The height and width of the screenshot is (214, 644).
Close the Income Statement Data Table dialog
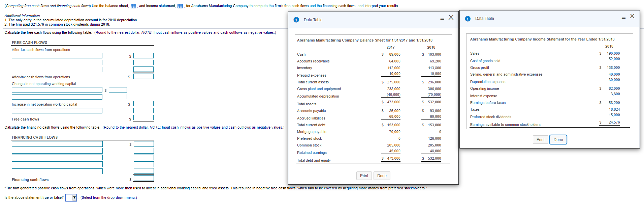[632, 16]
